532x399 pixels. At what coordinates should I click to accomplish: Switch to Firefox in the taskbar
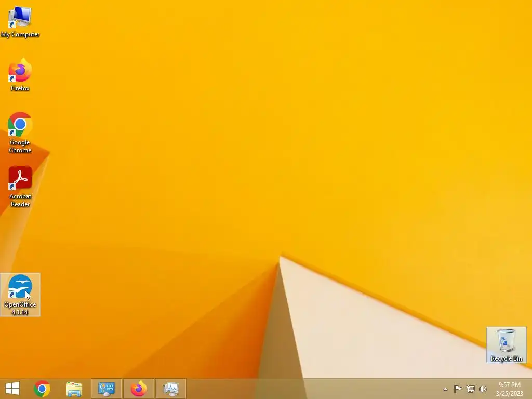click(x=138, y=389)
